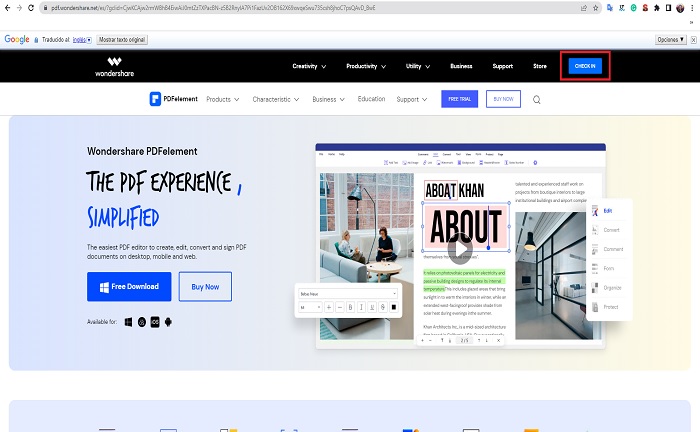Screen dimensions: 700x432
Task: Open Support in the black header
Action: [x=503, y=66]
